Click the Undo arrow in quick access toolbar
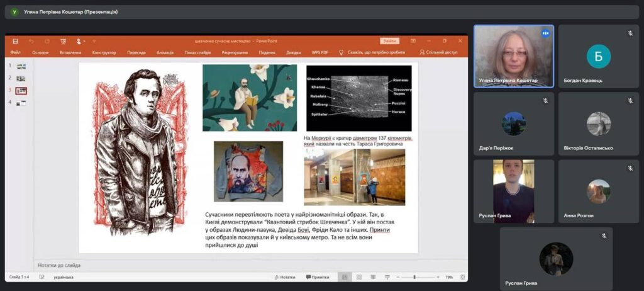Image resolution: width=644 pixels, height=291 pixels. [31, 41]
